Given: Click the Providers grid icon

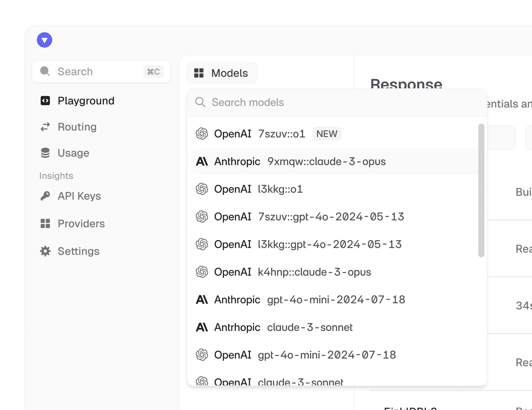Looking at the screenshot, I should (45, 223).
